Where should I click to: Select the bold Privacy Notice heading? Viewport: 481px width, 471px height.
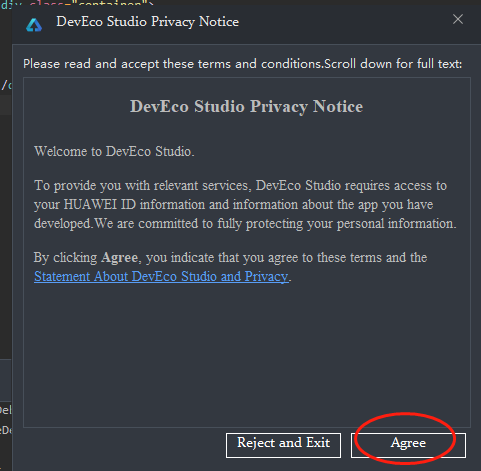tap(246, 107)
